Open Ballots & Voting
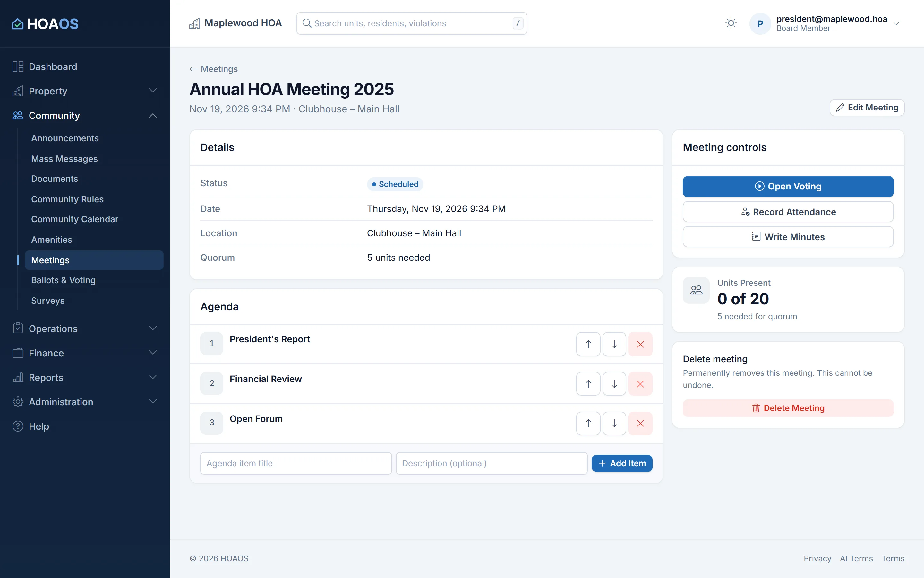The image size is (924, 578). click(x=94, y=280)
